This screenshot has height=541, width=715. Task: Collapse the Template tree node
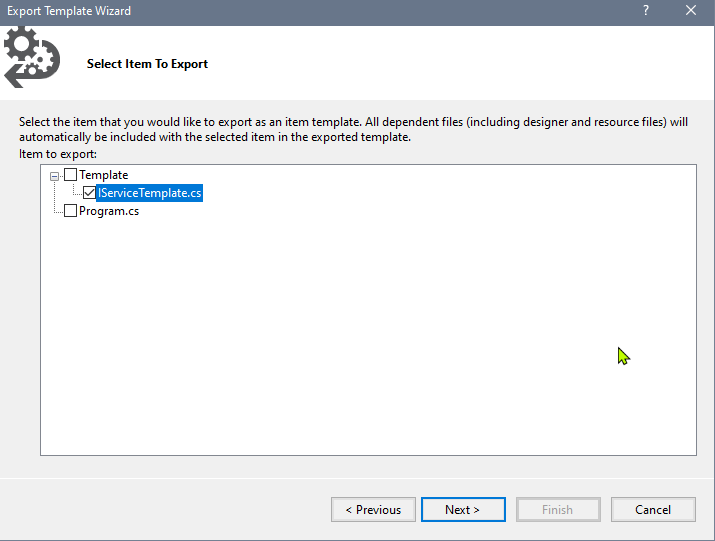[54, 176]
